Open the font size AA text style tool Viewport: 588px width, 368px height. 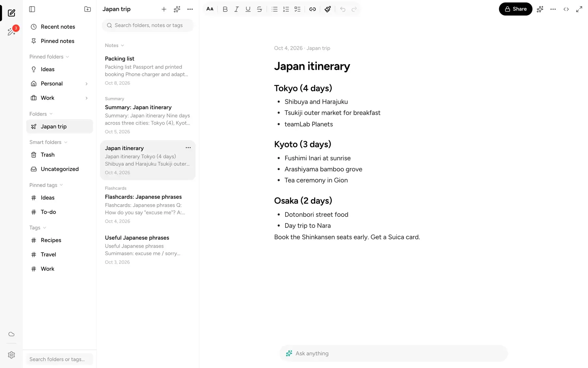click(210, 9)
